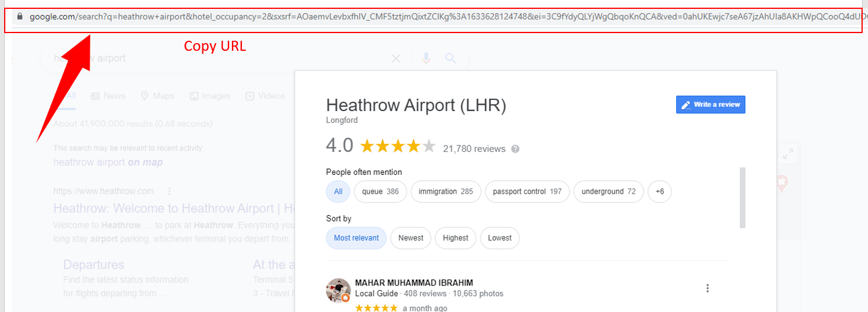Viewport: 868px width, 312px height.
Task: Click the expand map arrows icon
Action: (x=788, y=154)
